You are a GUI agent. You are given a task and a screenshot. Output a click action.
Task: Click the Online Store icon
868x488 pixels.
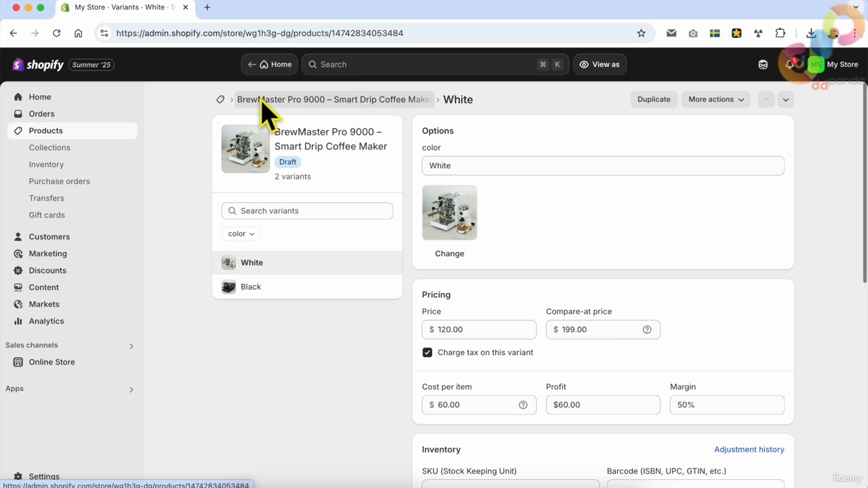(18, 362)
